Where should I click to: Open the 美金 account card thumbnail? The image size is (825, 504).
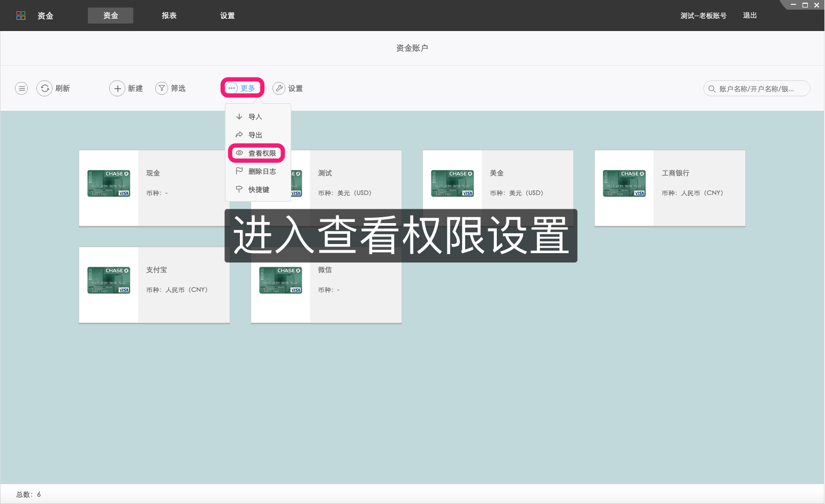coord(452,184)
